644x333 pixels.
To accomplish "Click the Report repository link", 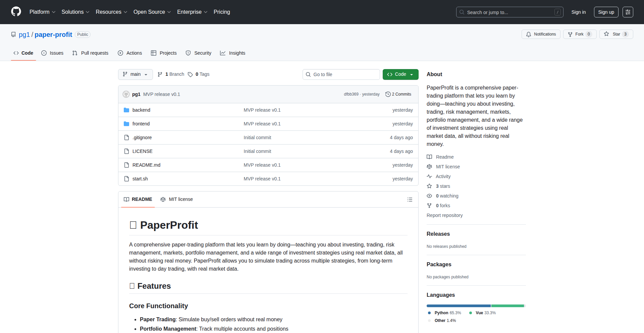I will (x=444, y=215).
